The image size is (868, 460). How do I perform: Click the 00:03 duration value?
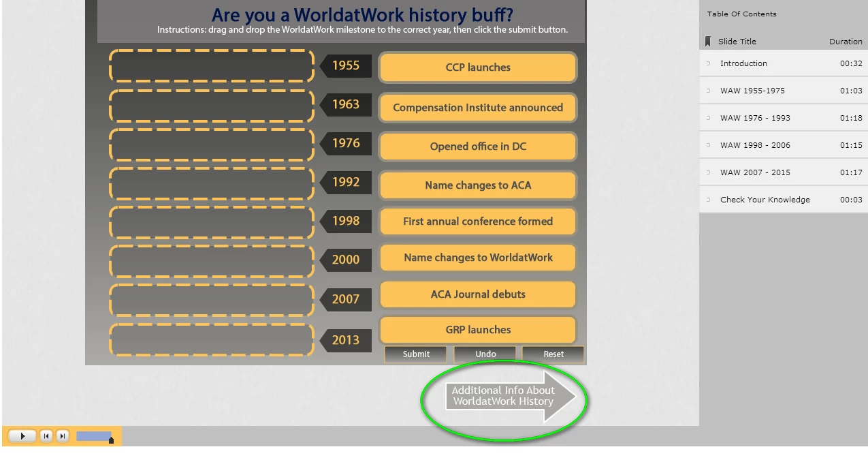851,200
